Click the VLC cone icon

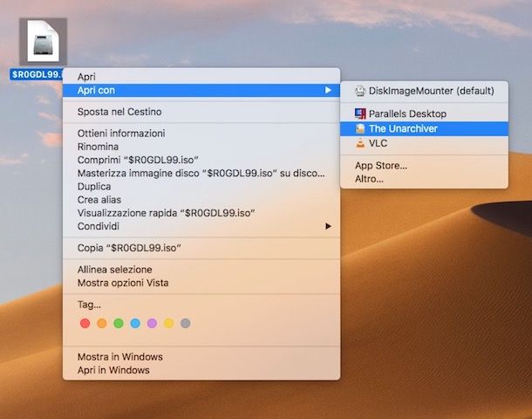360,143
